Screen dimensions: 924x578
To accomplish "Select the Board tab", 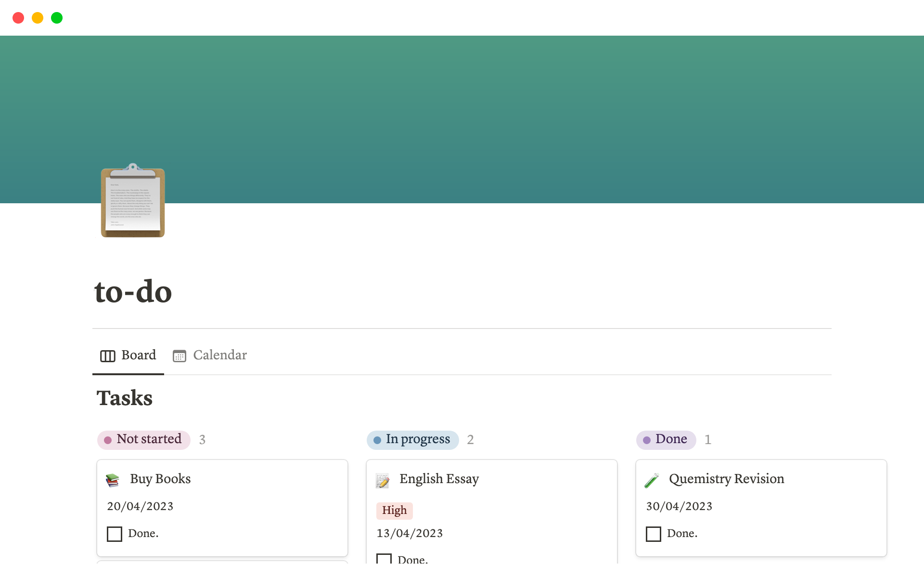I will pyautogui.click(x=138, y=355).
